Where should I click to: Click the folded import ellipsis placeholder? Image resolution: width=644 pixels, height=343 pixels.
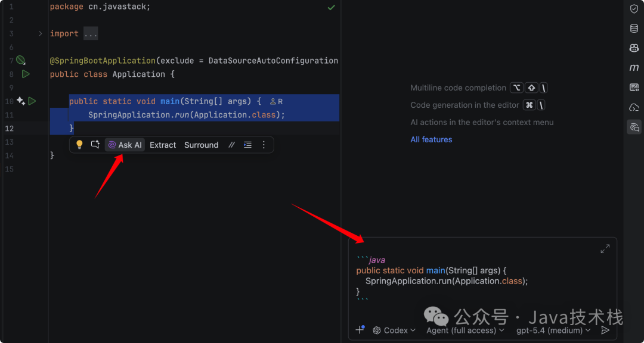pos(91,33)
